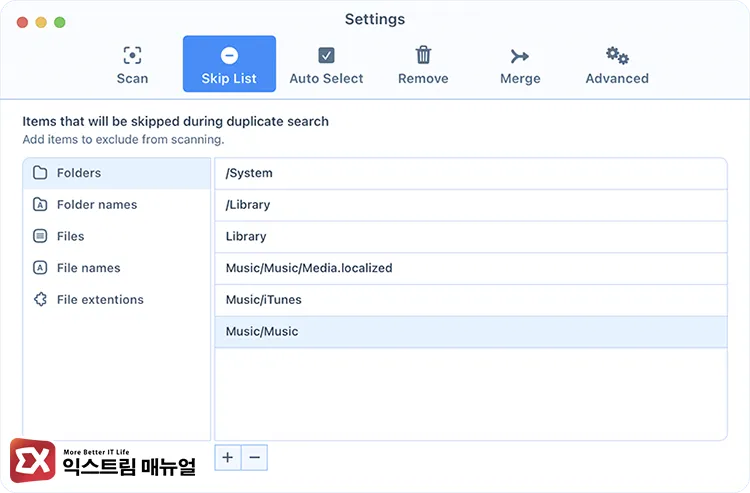The height and width of the screenshot is (493, 750).
Task: Select the Folder names category
Action: tap(117, 205)
